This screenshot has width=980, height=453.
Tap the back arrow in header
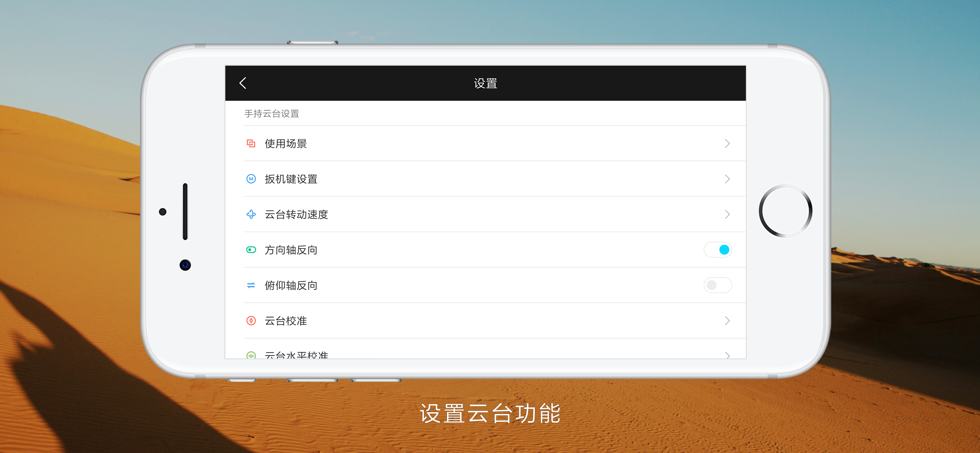(243, 83)
